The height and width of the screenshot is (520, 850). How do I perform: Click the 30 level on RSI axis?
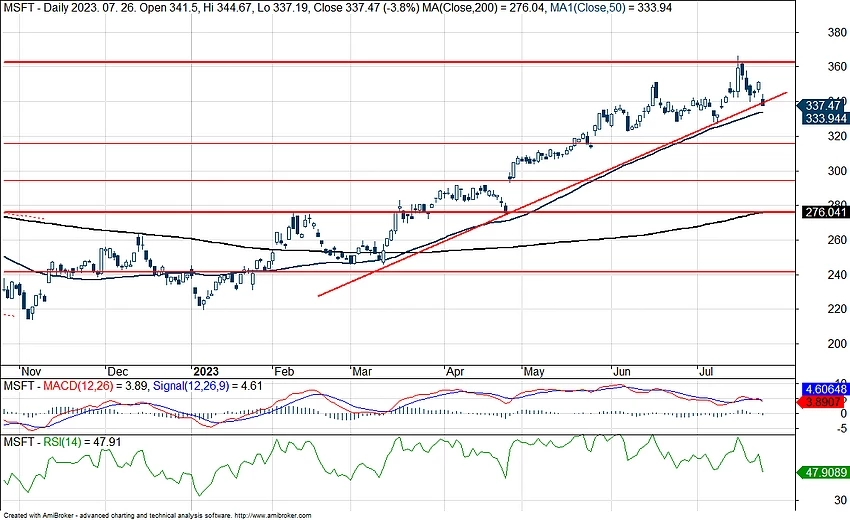[840, 500]
